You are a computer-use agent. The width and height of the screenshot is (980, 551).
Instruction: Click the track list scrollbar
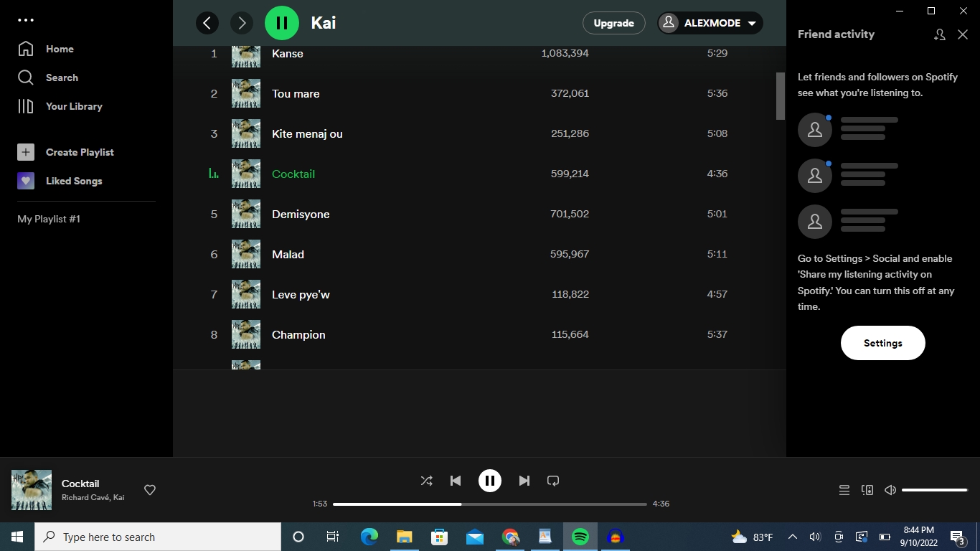click(781, 96)
